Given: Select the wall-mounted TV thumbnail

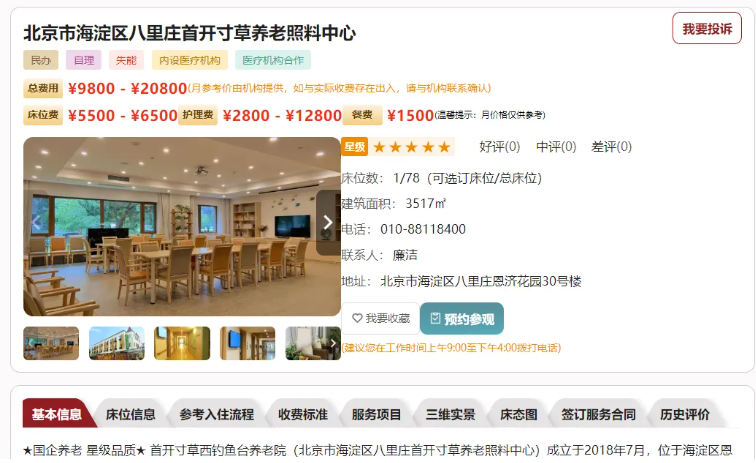Looking at the screenshot, I should pyautogui.click(x=248, y=343).
